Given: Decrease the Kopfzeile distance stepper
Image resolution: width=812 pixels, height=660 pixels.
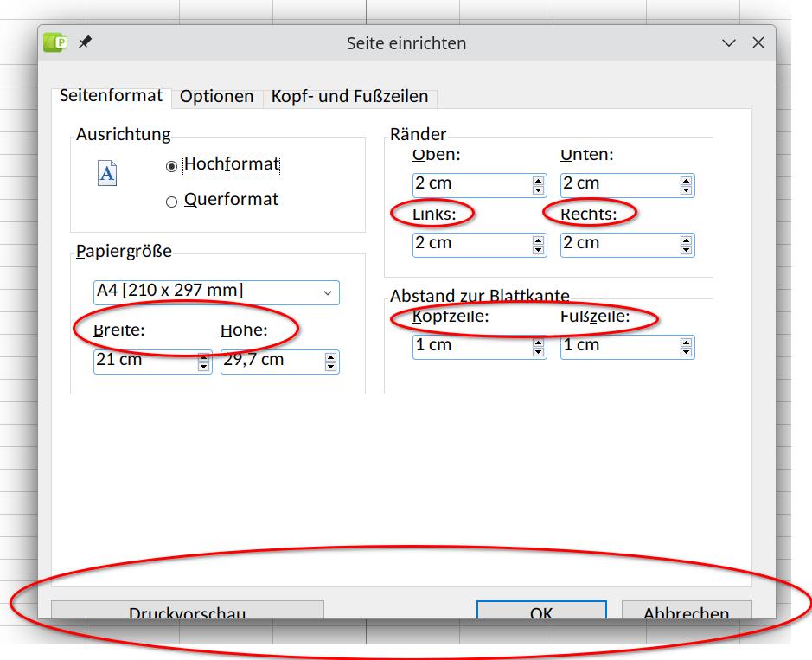Looking at the screenshot, I should coord(539,351).
